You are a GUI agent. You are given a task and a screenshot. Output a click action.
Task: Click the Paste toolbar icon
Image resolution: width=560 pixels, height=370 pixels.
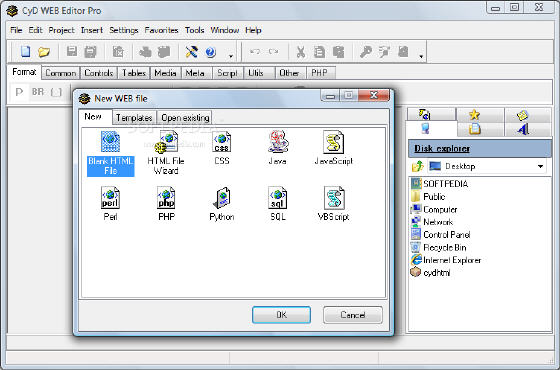[x=338, y=52]
